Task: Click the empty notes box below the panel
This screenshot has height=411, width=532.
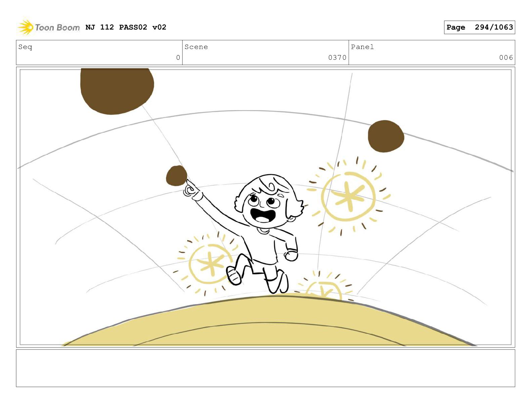Action: click(265, 368)
